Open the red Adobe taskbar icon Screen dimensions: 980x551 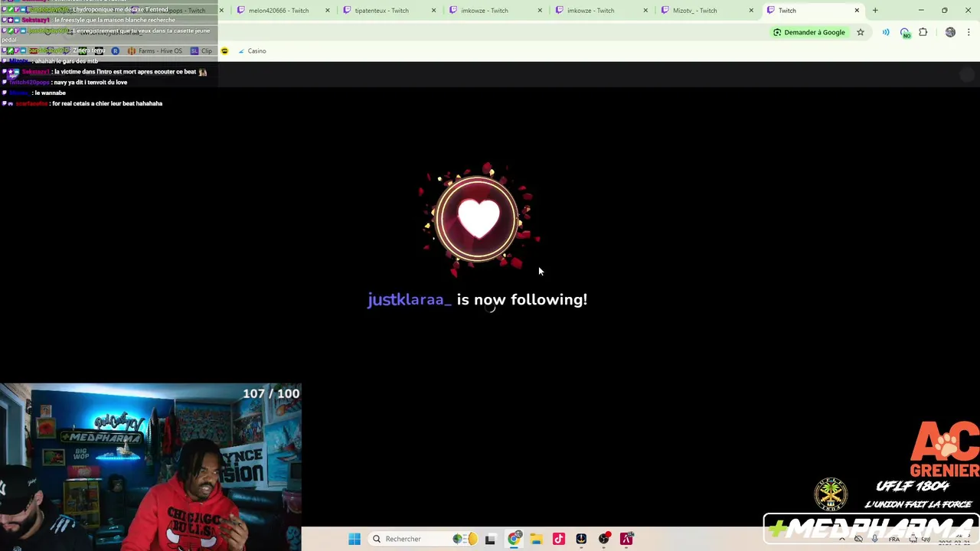click(626, 539)
